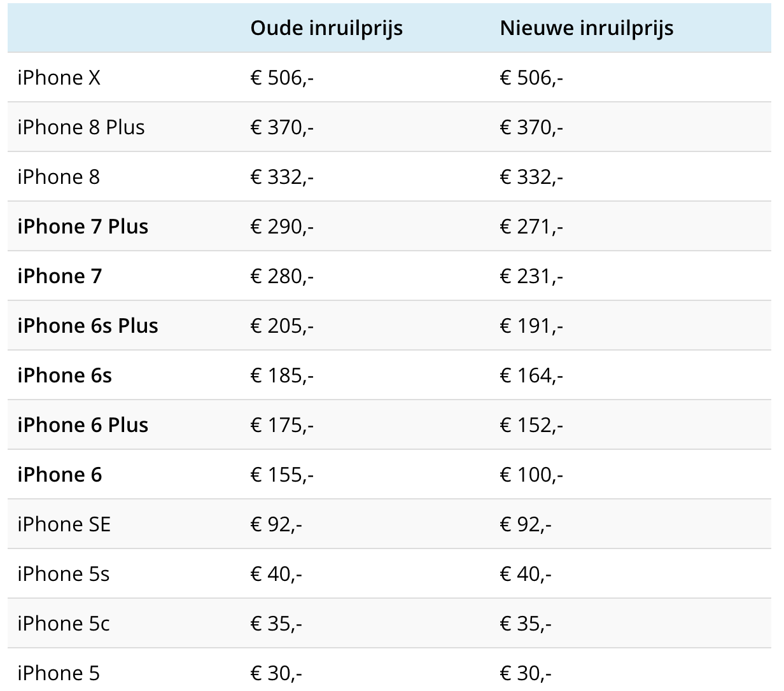Click the iPhone 8 Plus model name

[81, 127]
